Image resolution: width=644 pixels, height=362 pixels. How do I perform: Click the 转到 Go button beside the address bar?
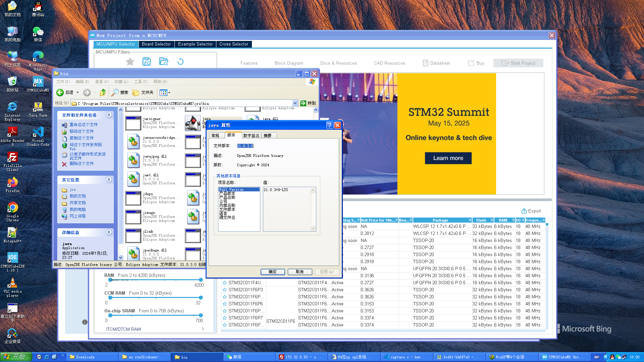(308, 103)
